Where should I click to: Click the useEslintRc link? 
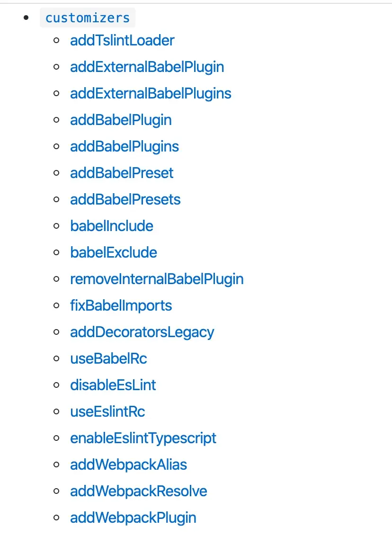107,411
